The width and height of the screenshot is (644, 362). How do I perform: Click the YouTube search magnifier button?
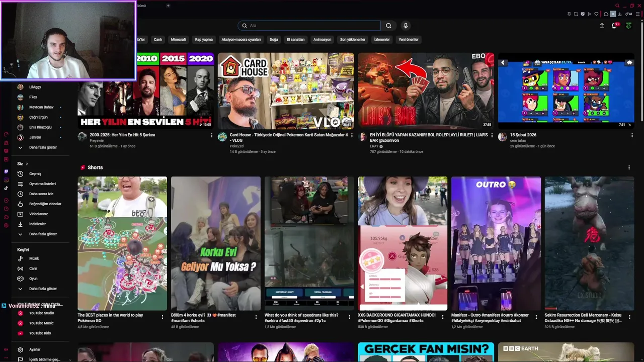[388, 26]
